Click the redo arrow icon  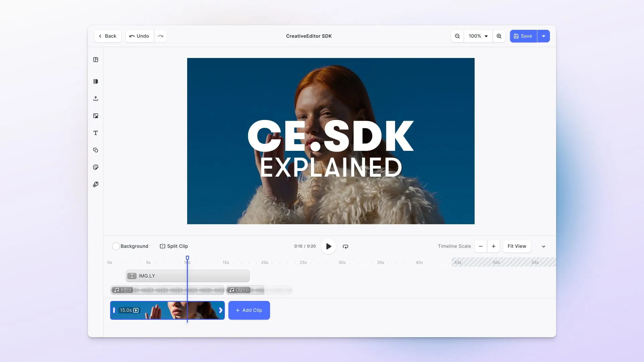tap(160, 36)
